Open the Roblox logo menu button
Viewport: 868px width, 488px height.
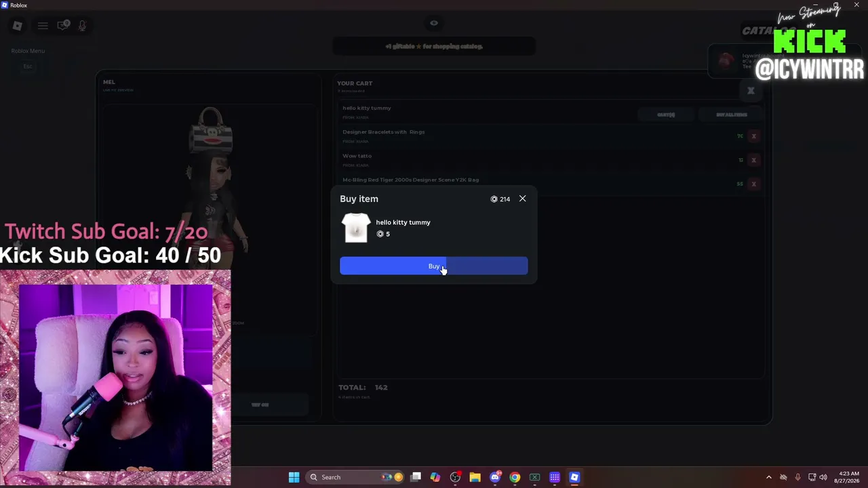18,26
